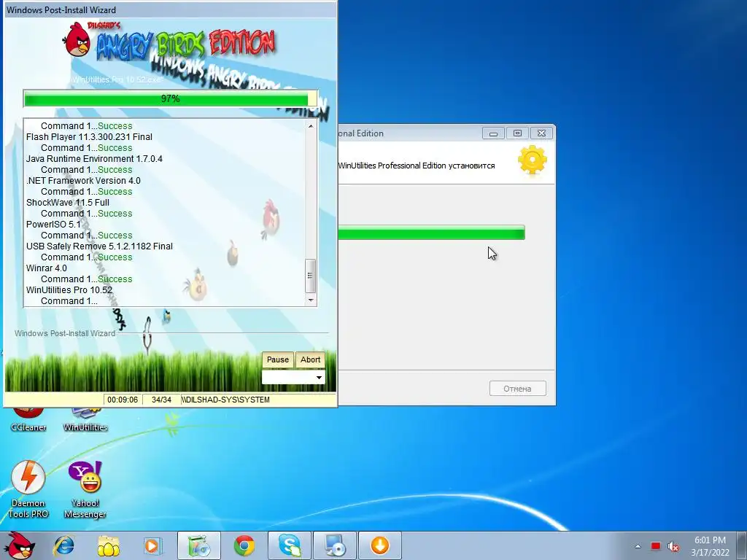Click the muted volume tray icon
The width and height of the screenshot is (747, 560).
point(673,547)
